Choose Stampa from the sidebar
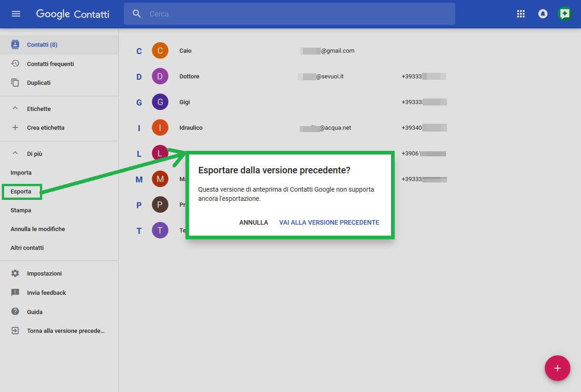The image size is (581, 392). (x=21, y=210)
